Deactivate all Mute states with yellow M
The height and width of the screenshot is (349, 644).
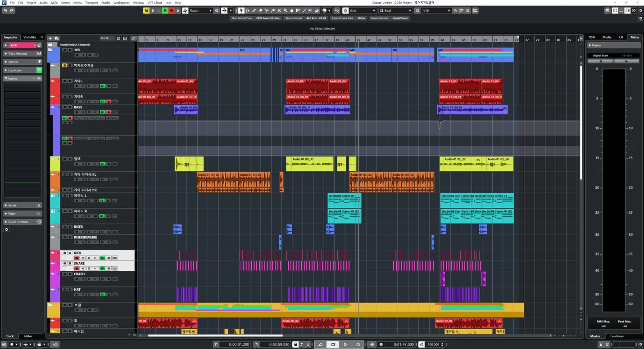[x=146, y=10]
